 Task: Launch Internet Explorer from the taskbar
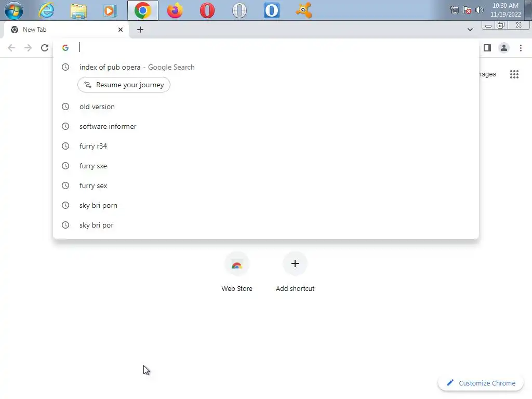pyautogui.click(x=46, y=10)
